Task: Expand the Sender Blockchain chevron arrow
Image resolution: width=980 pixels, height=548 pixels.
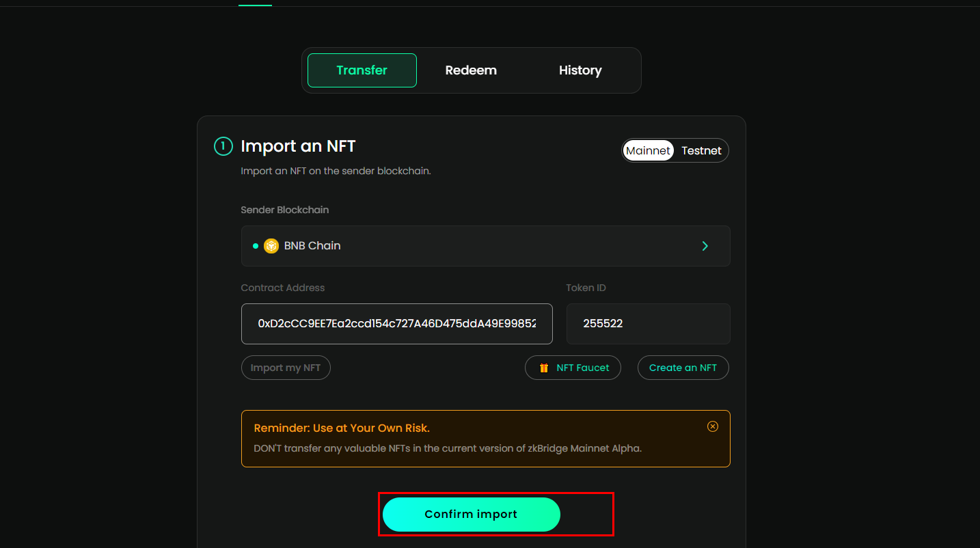Action: [705, 246]
